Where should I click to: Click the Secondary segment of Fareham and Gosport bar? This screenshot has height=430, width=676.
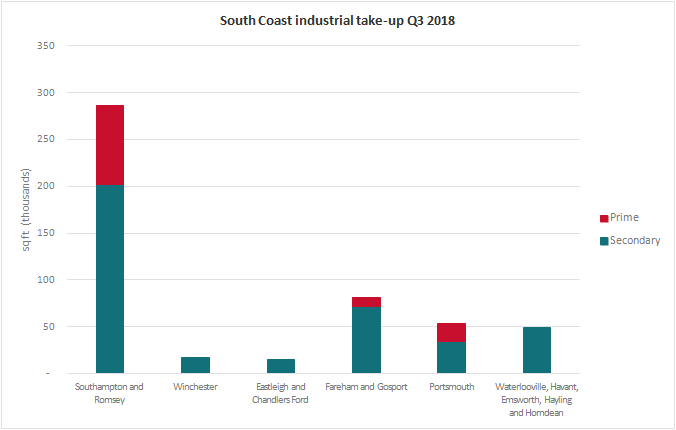(x=366, y=340)
